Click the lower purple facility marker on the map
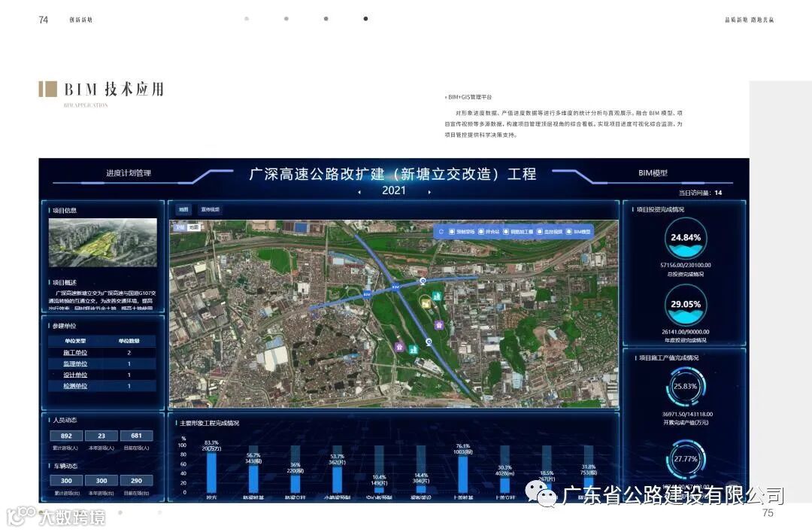The width and height of the screenshot is (812, 532). [399, 347]
